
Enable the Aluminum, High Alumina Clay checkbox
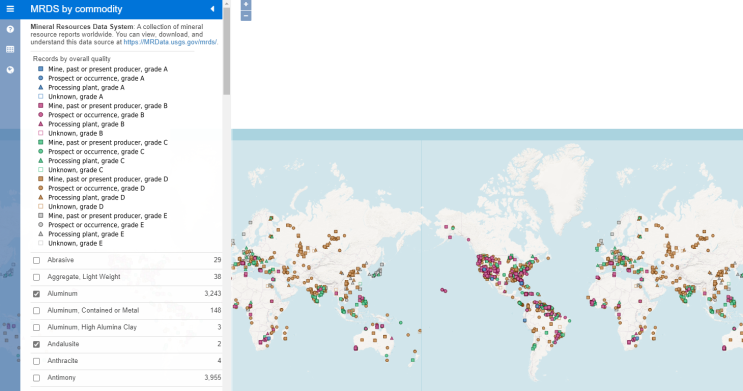tap(36, 327)
